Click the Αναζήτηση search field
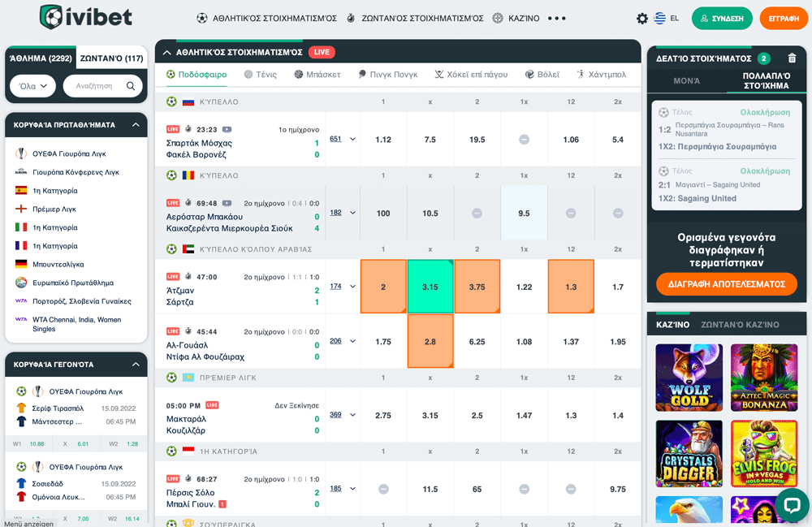Viewport: 812px width, 527px height. (x=95, y=86)
